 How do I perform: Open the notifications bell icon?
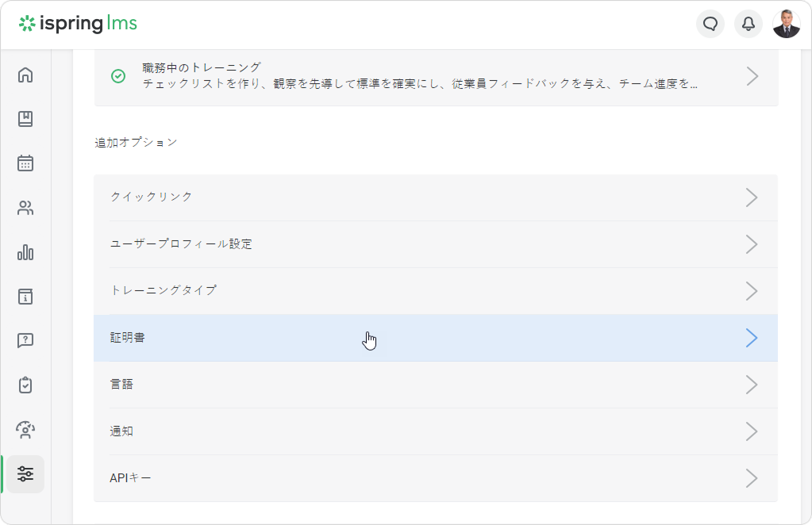click(748, 24)
